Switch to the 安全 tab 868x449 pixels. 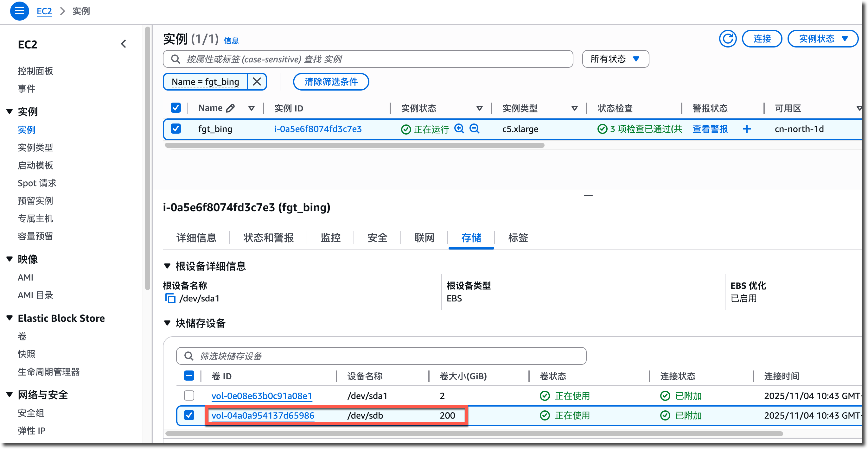[377, 238]
